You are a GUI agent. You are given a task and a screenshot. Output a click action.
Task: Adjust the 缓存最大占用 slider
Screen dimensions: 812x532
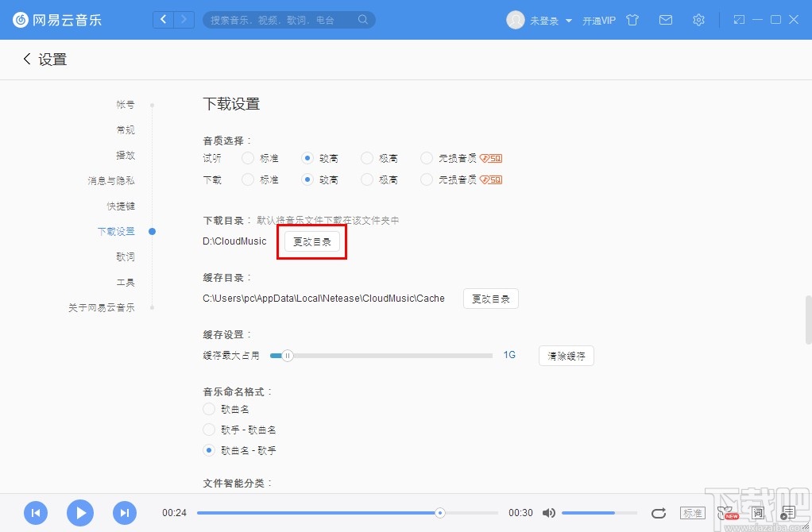(381, 356)
